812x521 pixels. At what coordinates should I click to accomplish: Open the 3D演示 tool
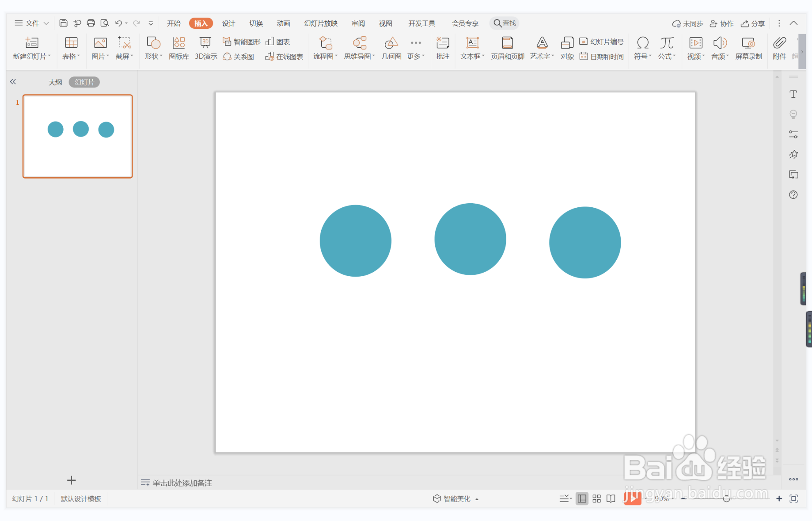[206, 48]
